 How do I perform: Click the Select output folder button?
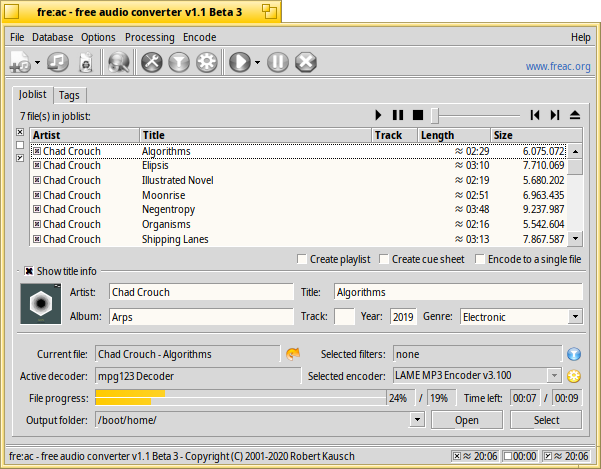click(546, 420)
